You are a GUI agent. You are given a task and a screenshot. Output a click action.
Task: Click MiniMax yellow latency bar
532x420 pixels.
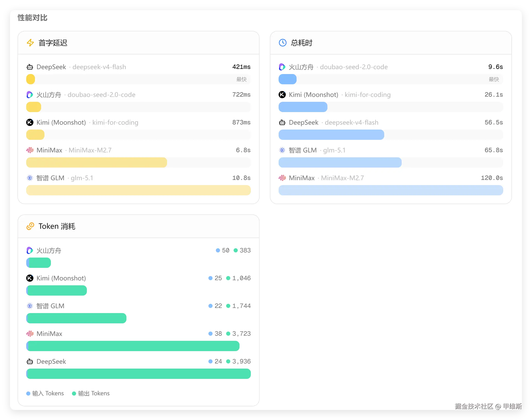point(97,162)
